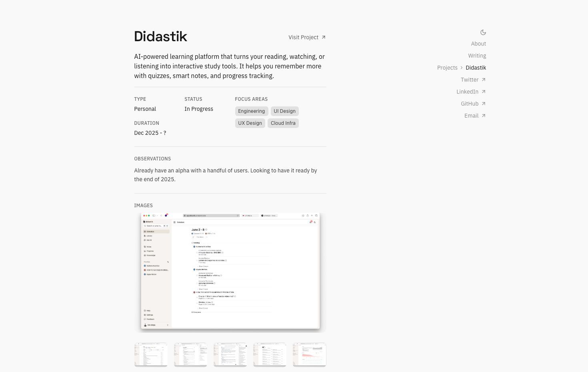588x372 pixels.
Task: Select the UI Design focus area tag
Action: click(x=285, y=111)
